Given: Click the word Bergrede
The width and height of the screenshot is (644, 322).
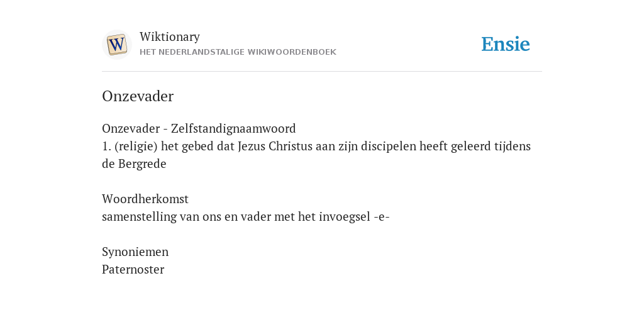Looking at the screenshot, I should [x=142, y=164].
